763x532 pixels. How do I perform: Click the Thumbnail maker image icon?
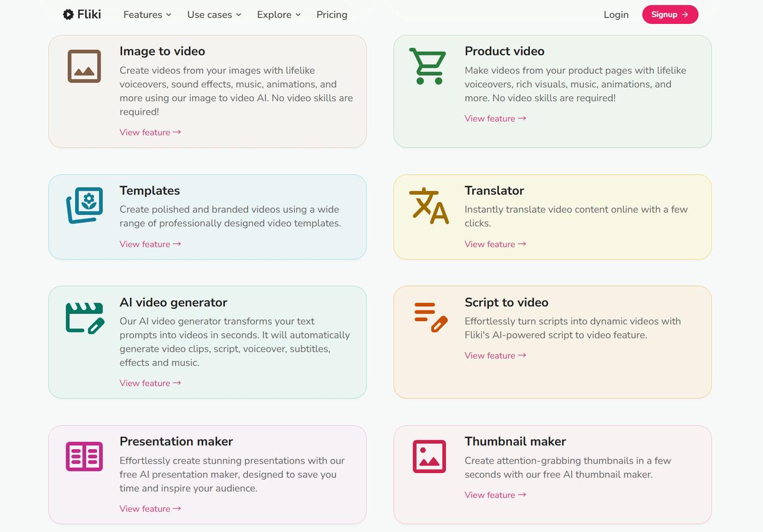coord(429,456)
